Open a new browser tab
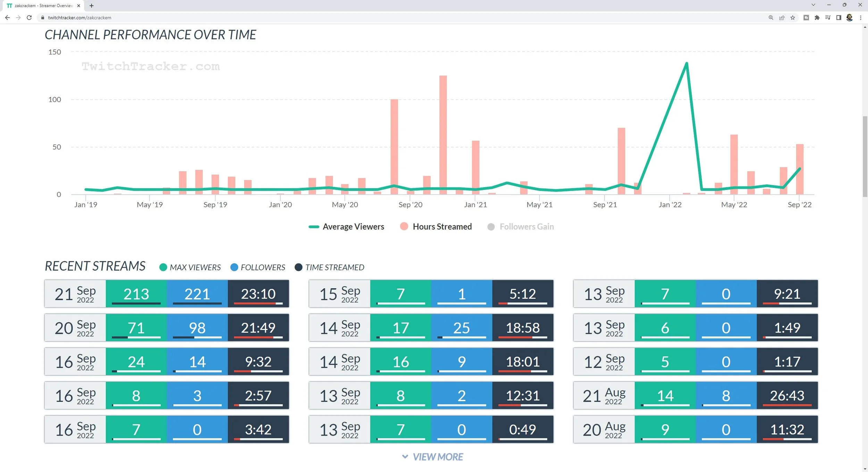868x472 pixels. coord(91,6)
